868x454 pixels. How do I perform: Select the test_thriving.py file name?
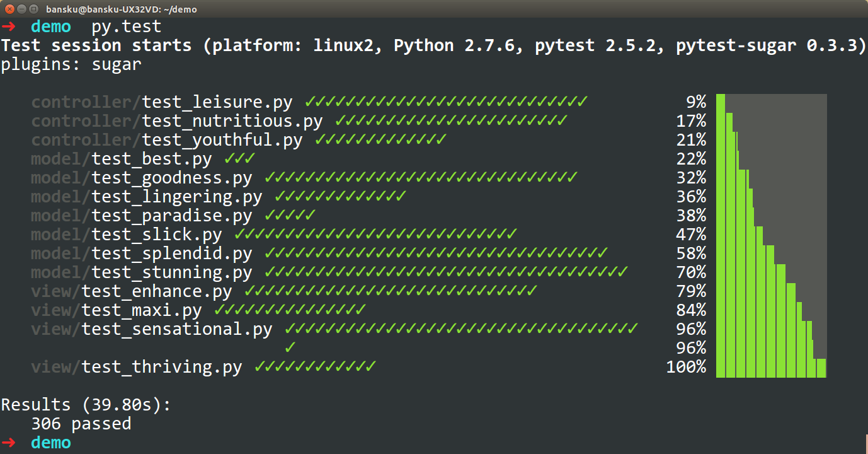tap(161, 367)
